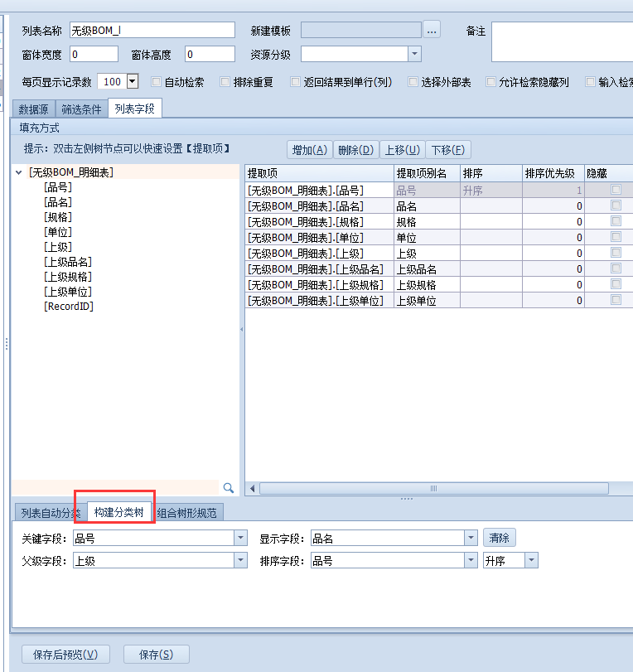Select the [上级品名] tree field
633x672 pixels.
click(x=68, y=262)
